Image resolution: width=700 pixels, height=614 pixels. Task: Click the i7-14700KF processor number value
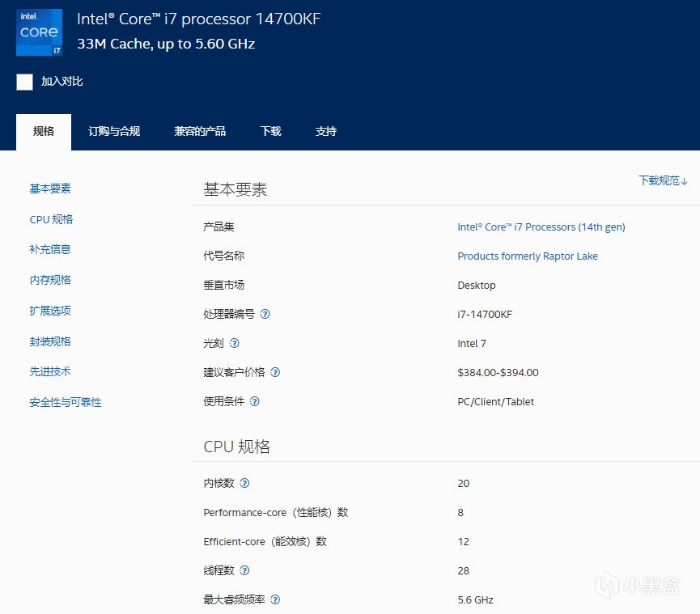485,315
